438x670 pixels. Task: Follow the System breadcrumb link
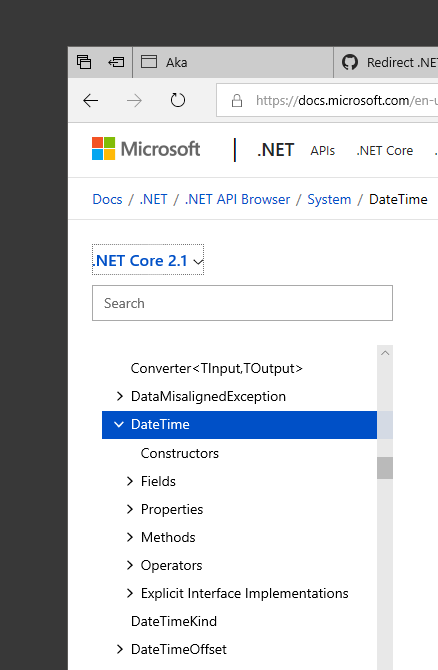pyautogui.click(x=329, y=199)
